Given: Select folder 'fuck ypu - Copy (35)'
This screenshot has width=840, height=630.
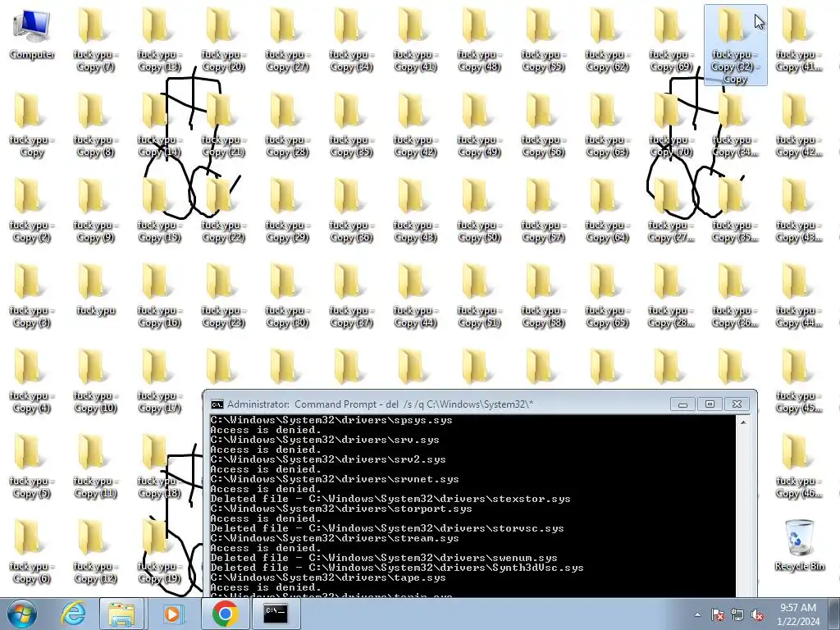Looking at the screenshot, I should (351, 126).
